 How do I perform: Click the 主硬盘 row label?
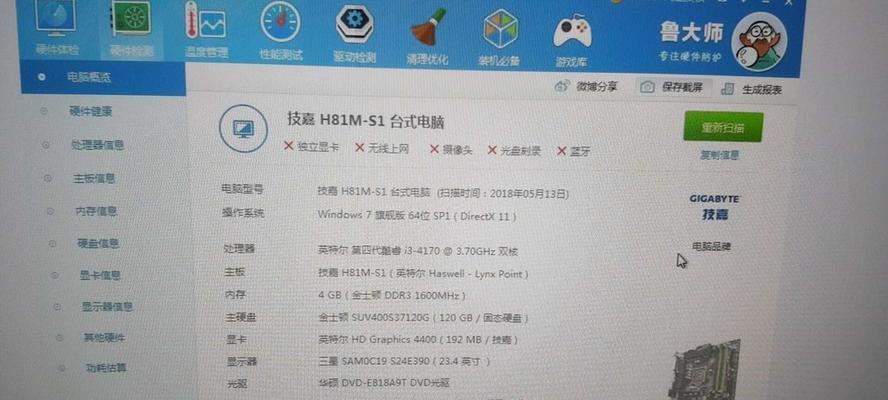(240, 317)
